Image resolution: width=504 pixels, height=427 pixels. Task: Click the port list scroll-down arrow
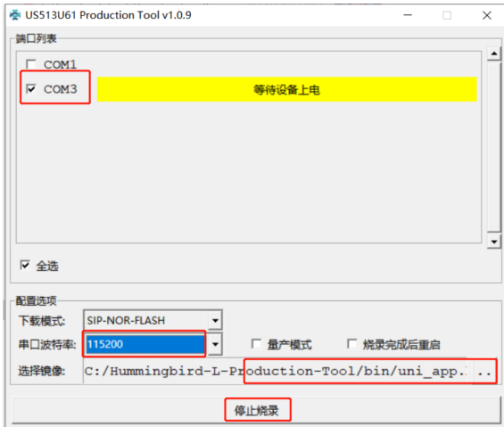pos(494,242)
